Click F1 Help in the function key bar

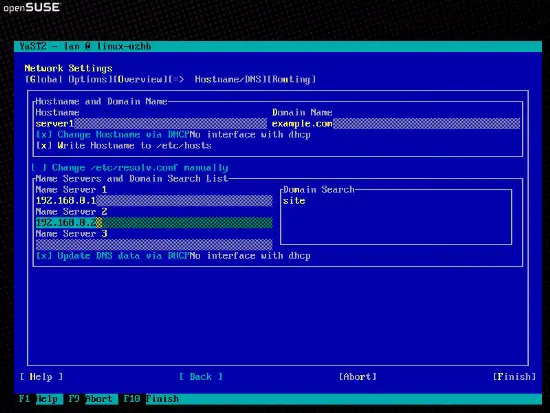pos(39,399)
